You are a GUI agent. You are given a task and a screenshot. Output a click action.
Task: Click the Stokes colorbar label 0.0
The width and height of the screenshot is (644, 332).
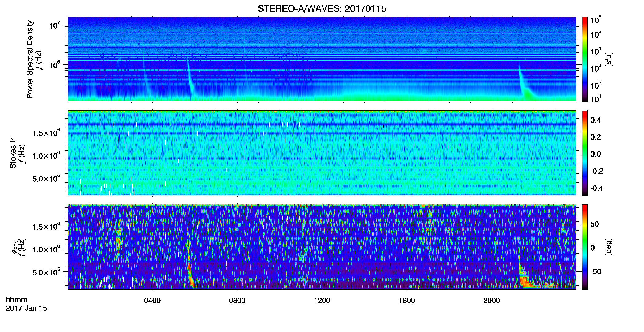(x=595, y=154)
